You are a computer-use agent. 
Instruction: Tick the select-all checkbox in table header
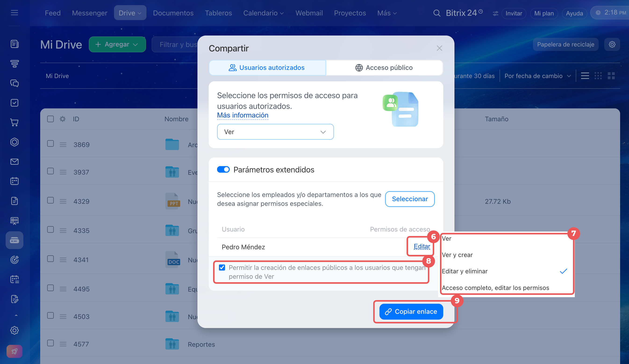tap(50, 119)
